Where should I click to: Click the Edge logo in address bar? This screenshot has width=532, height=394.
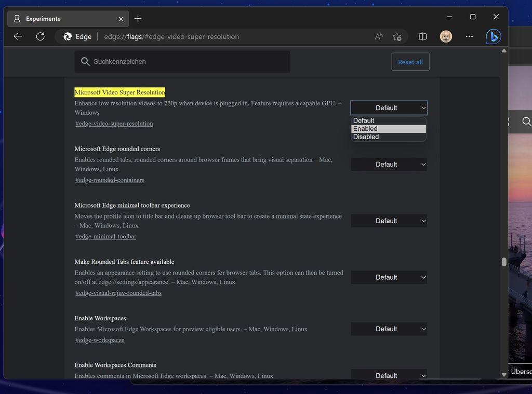[x=68, y=37]
